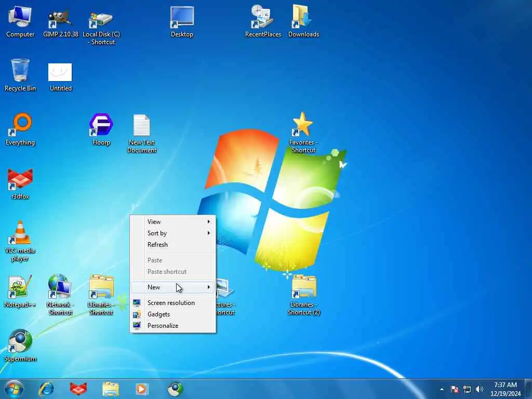Launch Supermium from the taskbar
The image size is (532, 399).
[175, 389]
